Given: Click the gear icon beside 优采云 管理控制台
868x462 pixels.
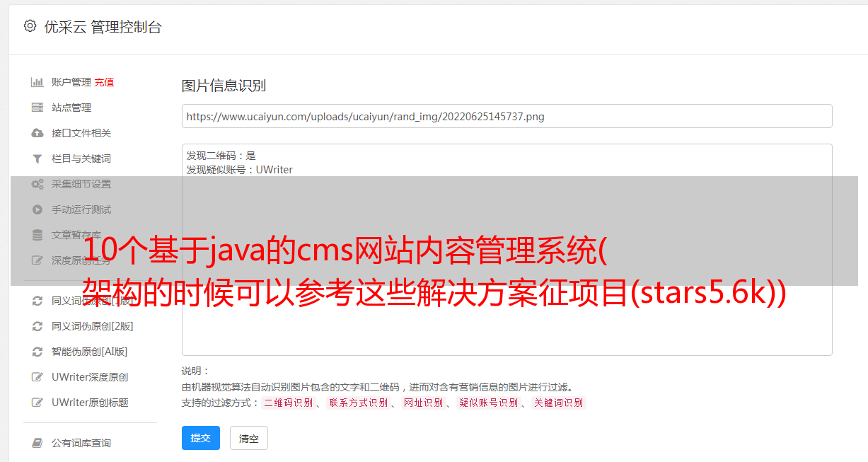Looking at the screenshot, I should click(x=30, y=26).
